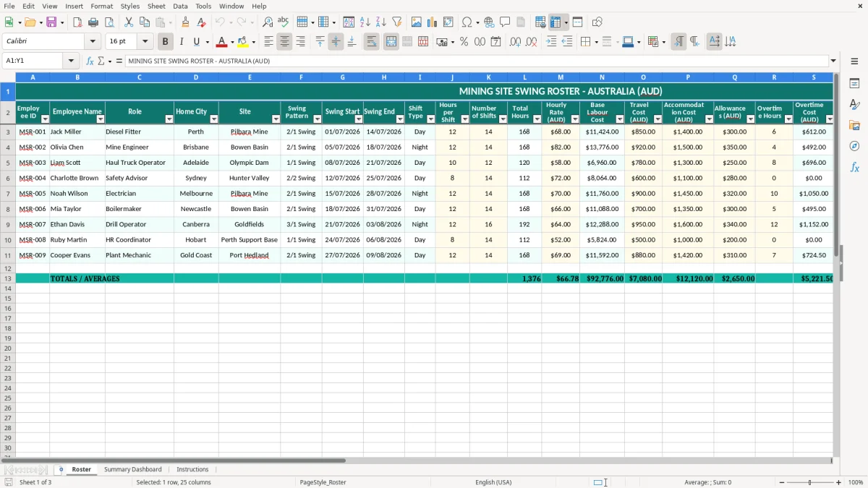Click the formula input line
Viewport: 868px width, 488px height.
tap(477, 61)
